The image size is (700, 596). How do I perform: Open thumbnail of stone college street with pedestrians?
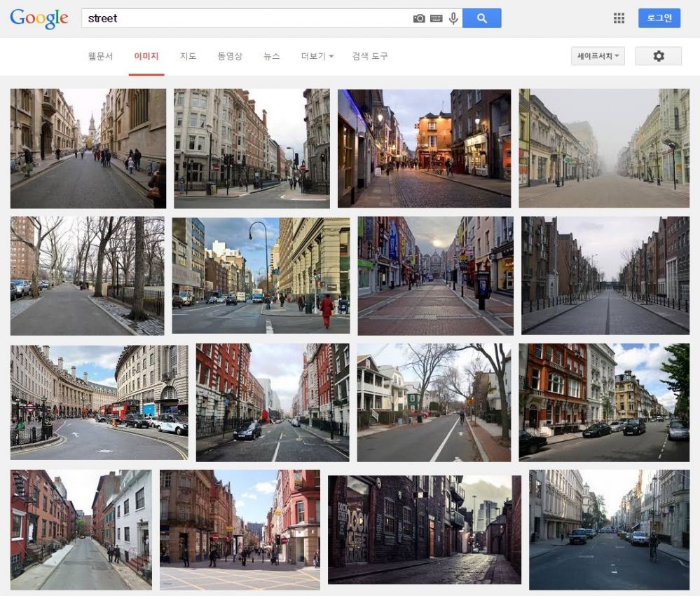pos(88,149)
